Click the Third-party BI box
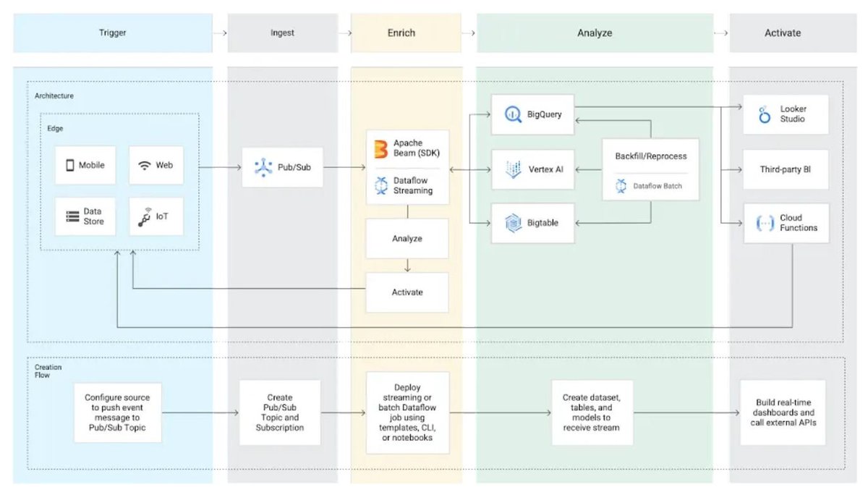868x495 pixels. coord(786,169)
